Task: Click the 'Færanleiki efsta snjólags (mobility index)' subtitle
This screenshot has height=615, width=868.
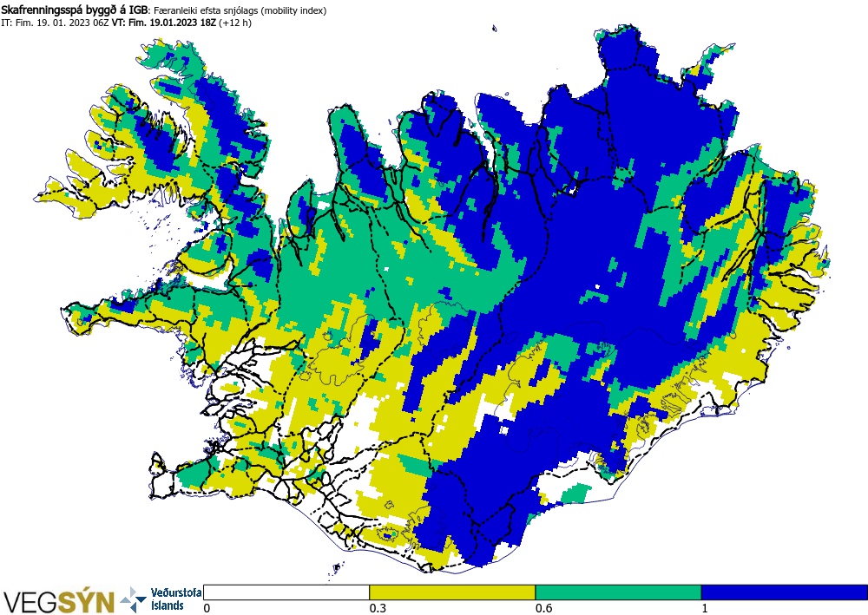Action: (x=240, y=10)
